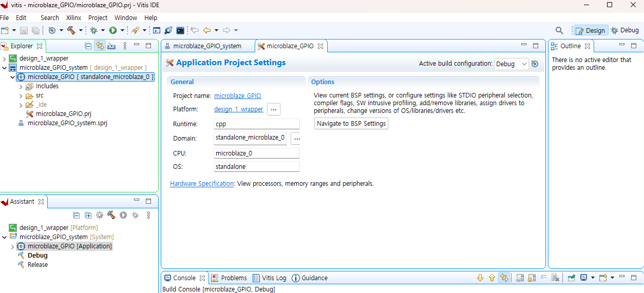Open the Active build configuration Debug dropdown
This screenshot has height=293, width=644.
(x=511, y=64)
